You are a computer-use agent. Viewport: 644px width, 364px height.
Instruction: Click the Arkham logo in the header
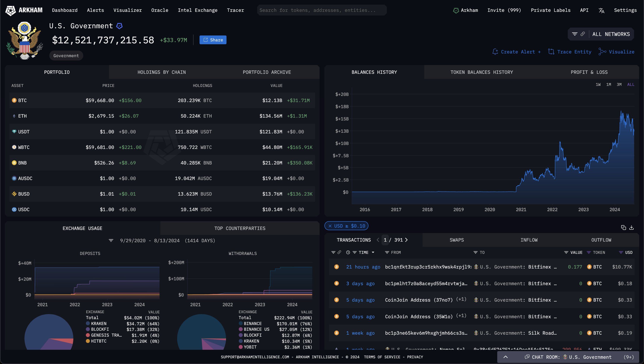(x=24, y=10)
